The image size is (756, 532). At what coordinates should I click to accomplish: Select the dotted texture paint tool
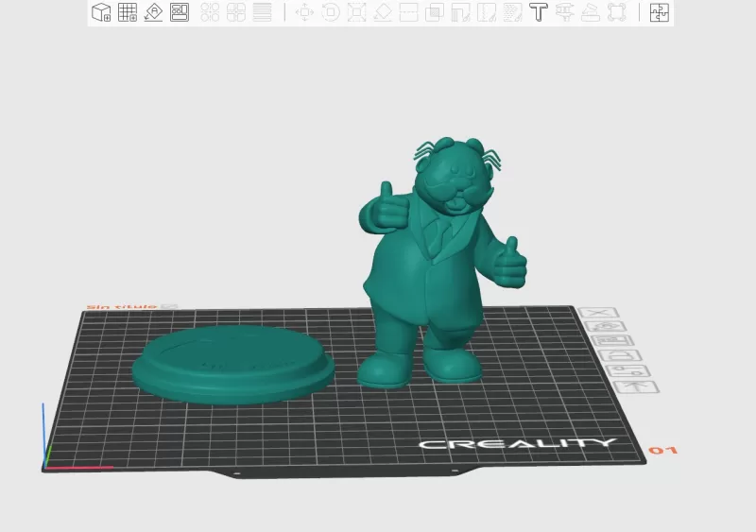(x=512, y=12)
